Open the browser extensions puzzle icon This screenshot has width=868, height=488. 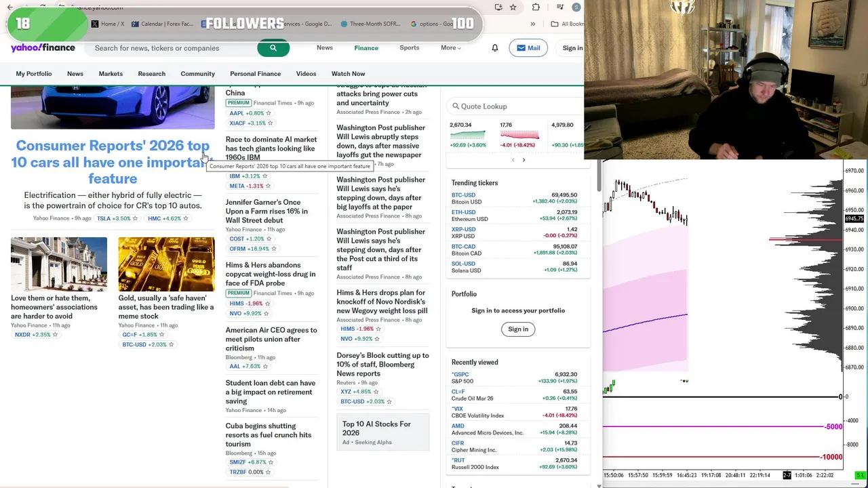click(536, 7)
